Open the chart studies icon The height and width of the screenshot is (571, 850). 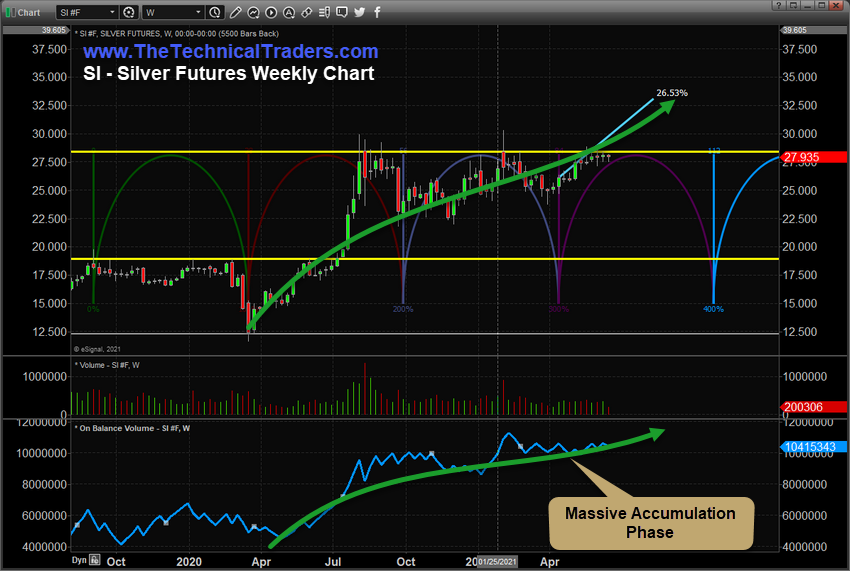click(253, 12)
